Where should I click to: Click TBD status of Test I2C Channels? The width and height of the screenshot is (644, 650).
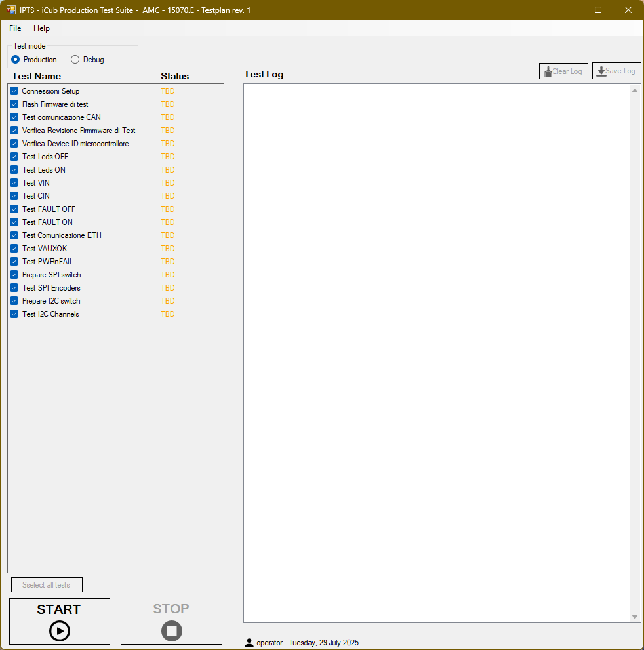[x=168, y=314]
